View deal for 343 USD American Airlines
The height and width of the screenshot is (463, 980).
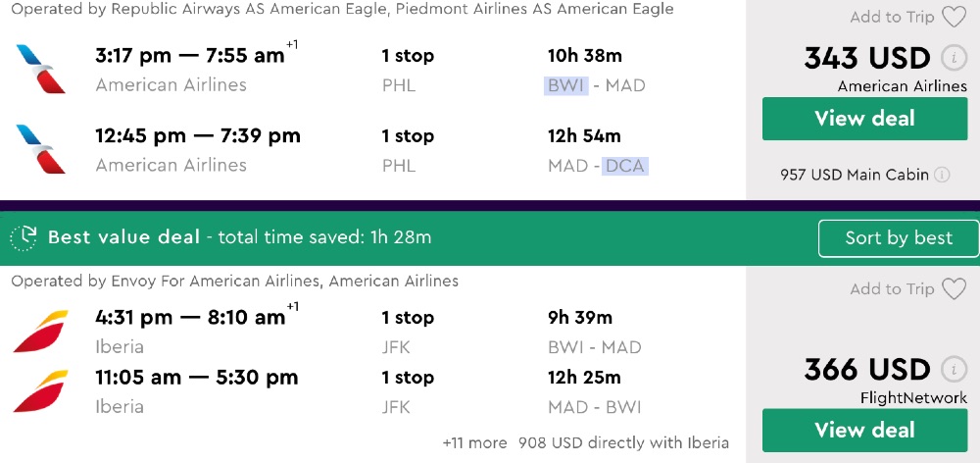864,119
